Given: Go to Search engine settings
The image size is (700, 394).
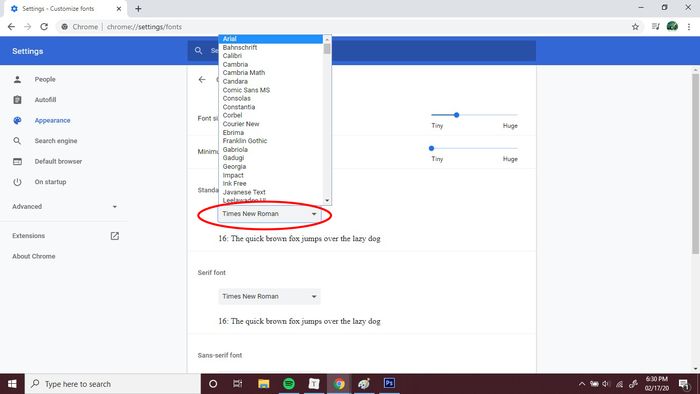Looking at the screenshot, I should (x=56, y=141).
